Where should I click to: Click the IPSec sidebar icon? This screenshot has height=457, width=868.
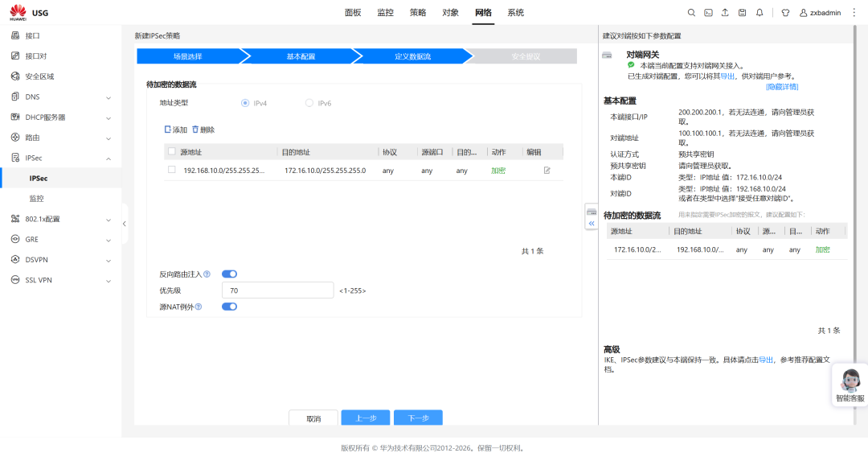pos(15,158)
